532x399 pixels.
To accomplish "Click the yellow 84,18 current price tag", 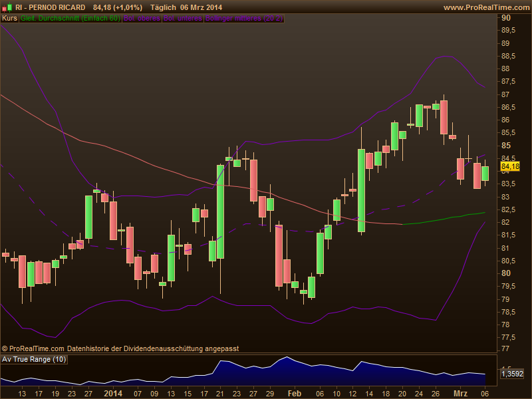I will click(510, 166).
